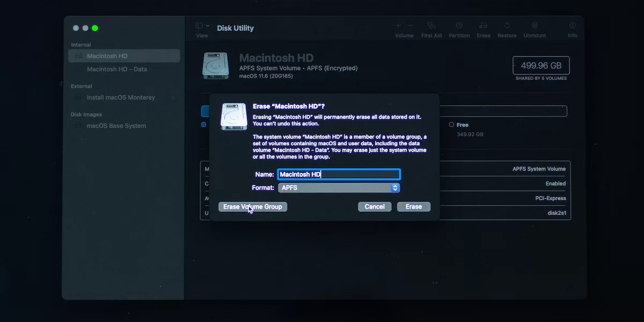Click the Internal sidebar section header
Screen dimensions: 644x322
pos(81,45)
